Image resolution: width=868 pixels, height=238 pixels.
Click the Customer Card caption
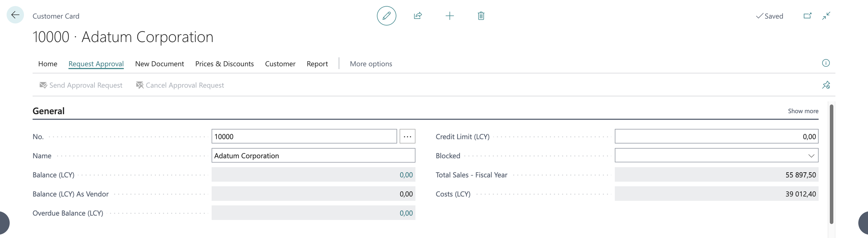(x=56, y=16)
